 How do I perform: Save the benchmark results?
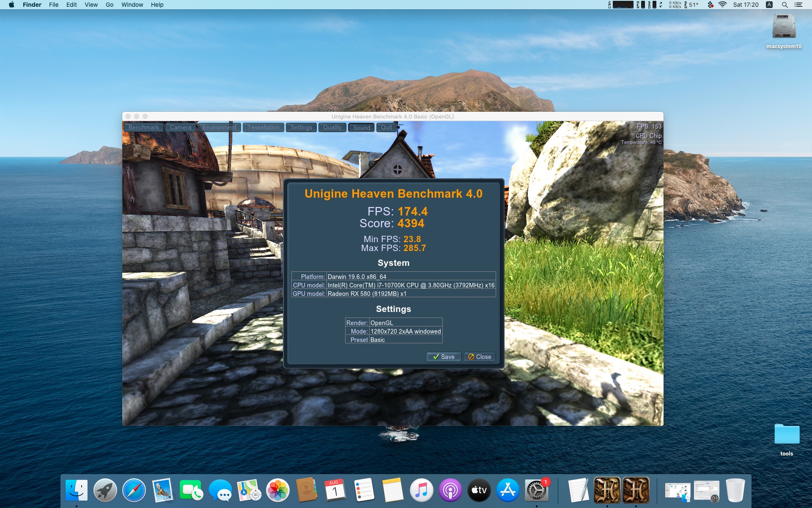[443, 357]
